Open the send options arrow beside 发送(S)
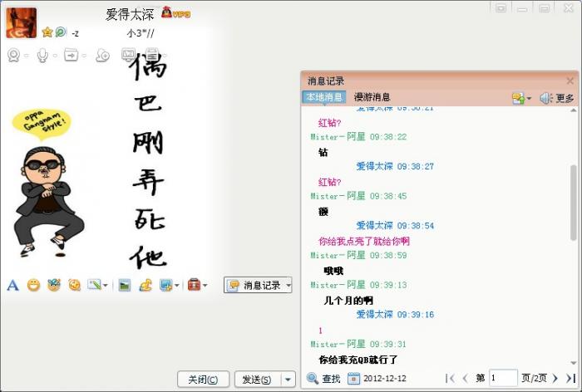 pyautogui.click(x=288, y=380)
